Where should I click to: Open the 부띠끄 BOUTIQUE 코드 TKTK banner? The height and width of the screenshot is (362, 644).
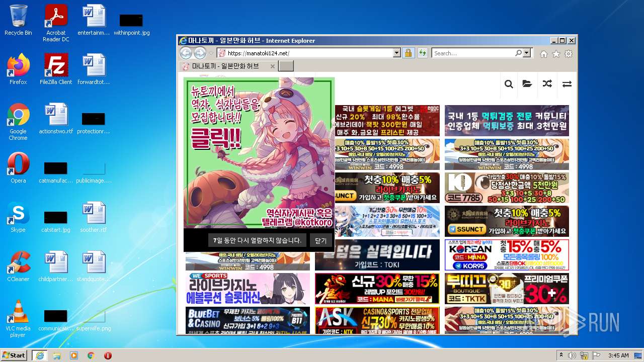pyautogui.click(x=507, y=289)
